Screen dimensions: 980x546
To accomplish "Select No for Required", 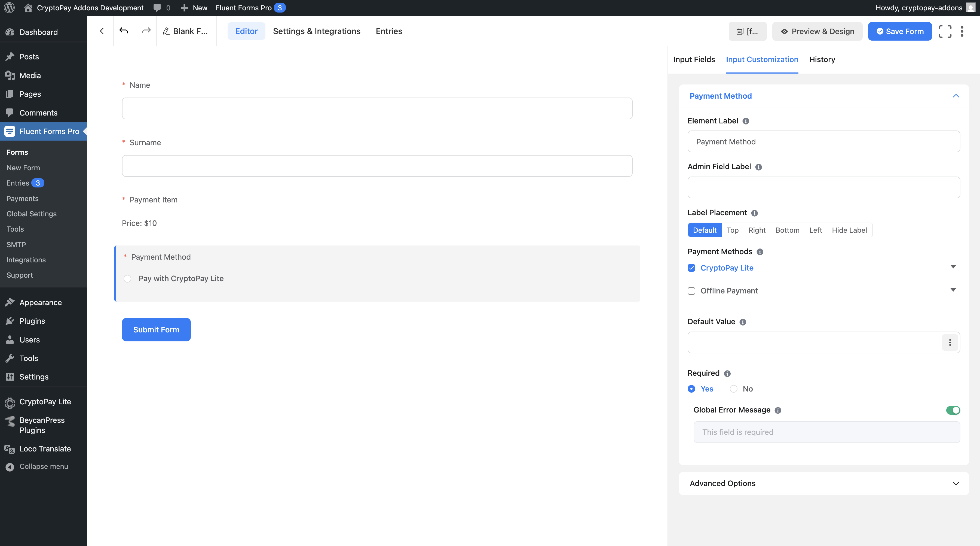I will click(733, 389).
